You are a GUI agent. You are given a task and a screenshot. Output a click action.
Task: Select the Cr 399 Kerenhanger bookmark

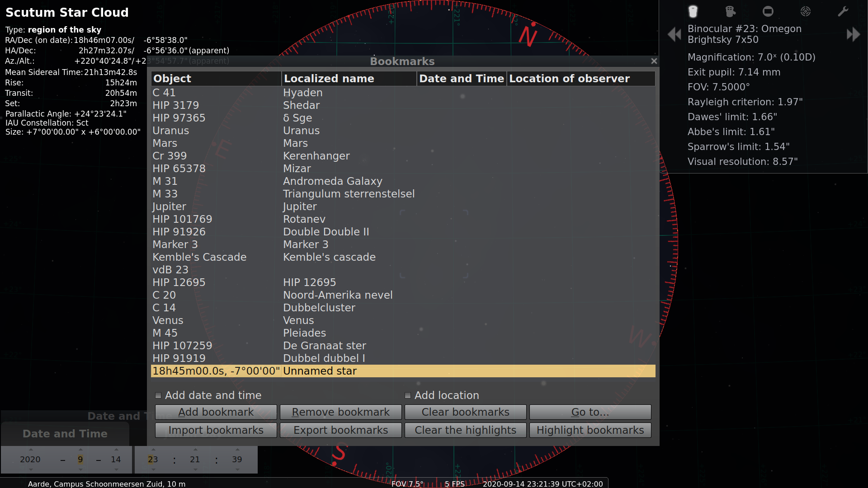[403, 156]
